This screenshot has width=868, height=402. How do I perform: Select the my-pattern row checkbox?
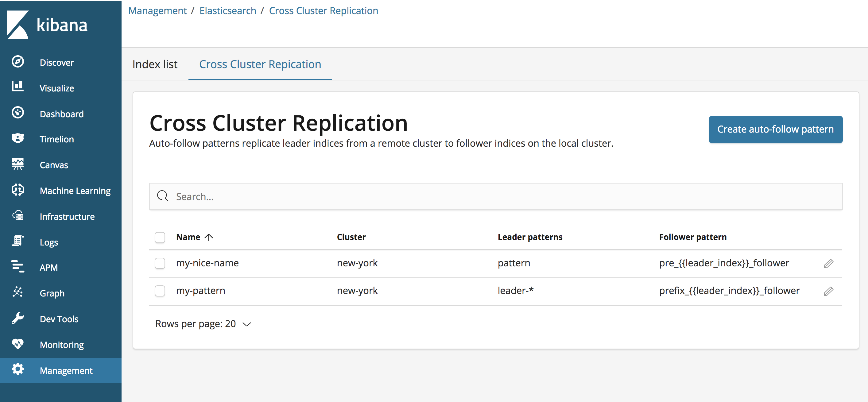(160, 291)
